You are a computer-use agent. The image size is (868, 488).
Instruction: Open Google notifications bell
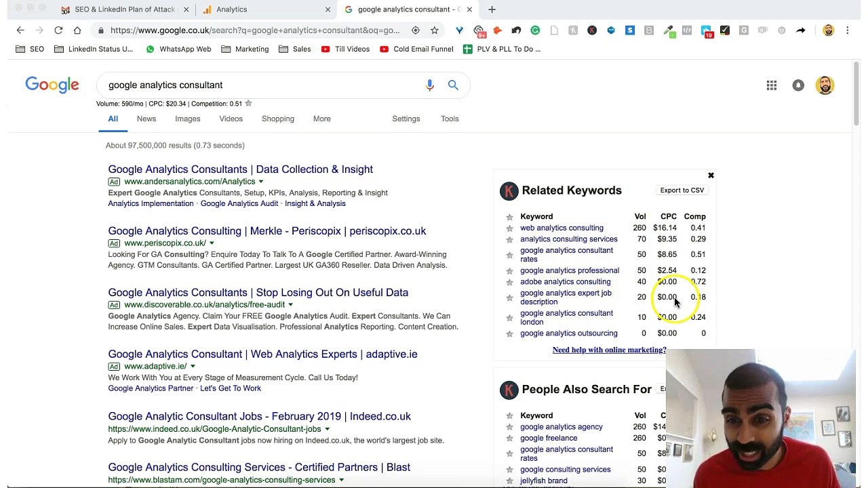point(798,85)
